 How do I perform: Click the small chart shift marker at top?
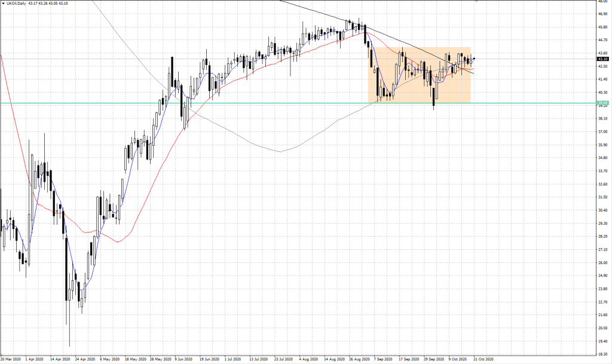[476, 1]
